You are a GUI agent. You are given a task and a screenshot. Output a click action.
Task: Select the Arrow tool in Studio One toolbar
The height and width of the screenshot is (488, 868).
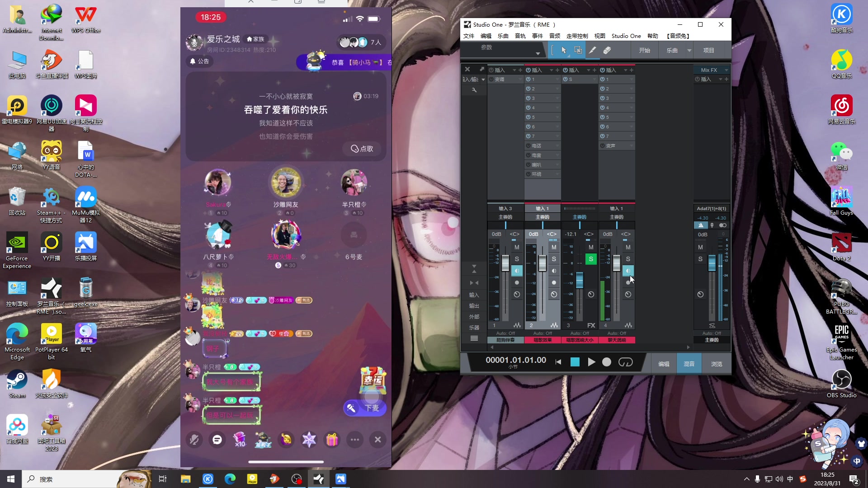pyautogui.click(x=564, y=50)
